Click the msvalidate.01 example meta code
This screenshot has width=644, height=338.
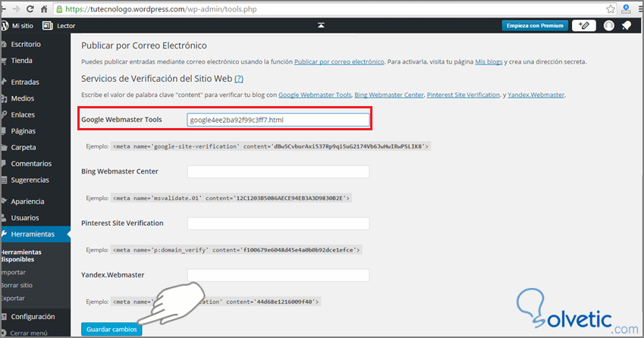[x=231, y=198]
